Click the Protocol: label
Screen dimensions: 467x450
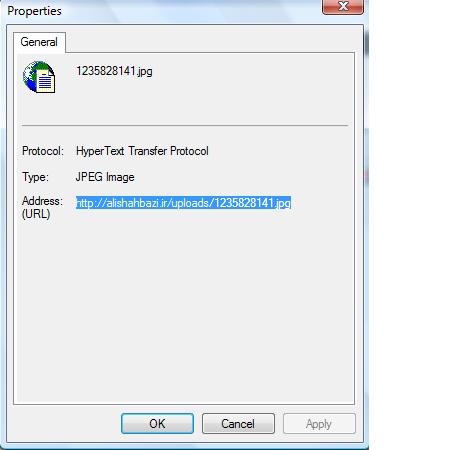click(x=43, y=151)
